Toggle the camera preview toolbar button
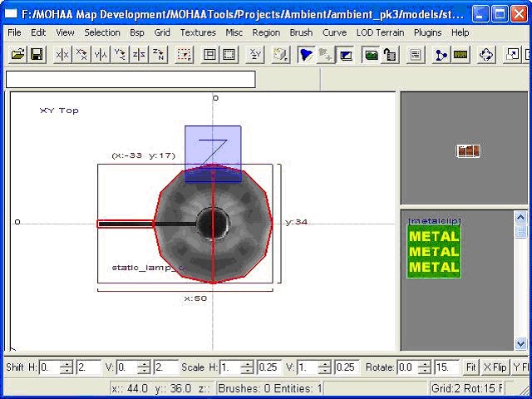 tap(347, 55)
